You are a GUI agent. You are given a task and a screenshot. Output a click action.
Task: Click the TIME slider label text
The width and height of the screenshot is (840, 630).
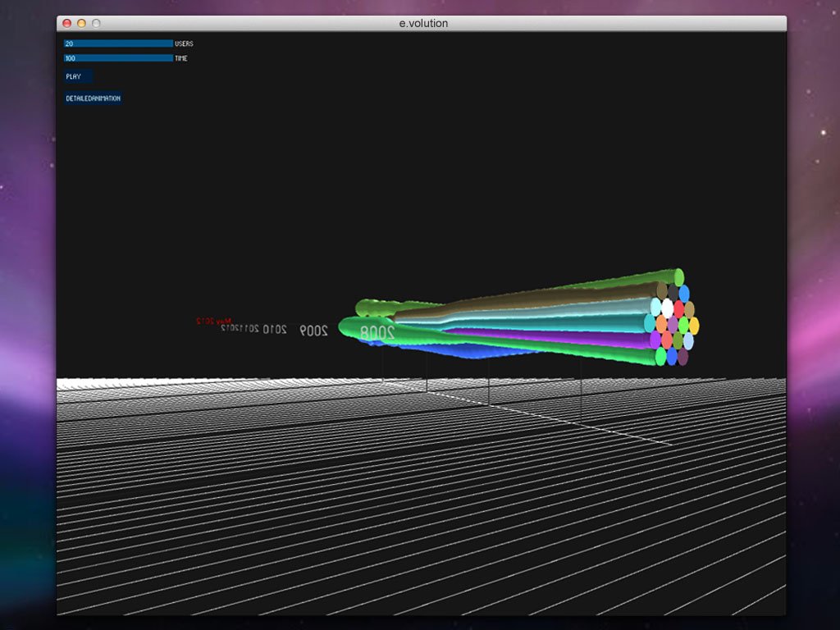point(181,58)
